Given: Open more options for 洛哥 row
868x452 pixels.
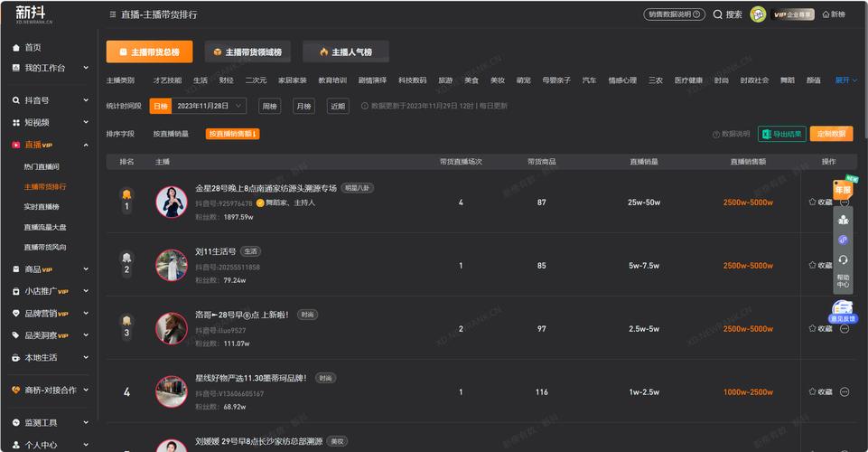Looking at the screenshot, I should [845, 329].
